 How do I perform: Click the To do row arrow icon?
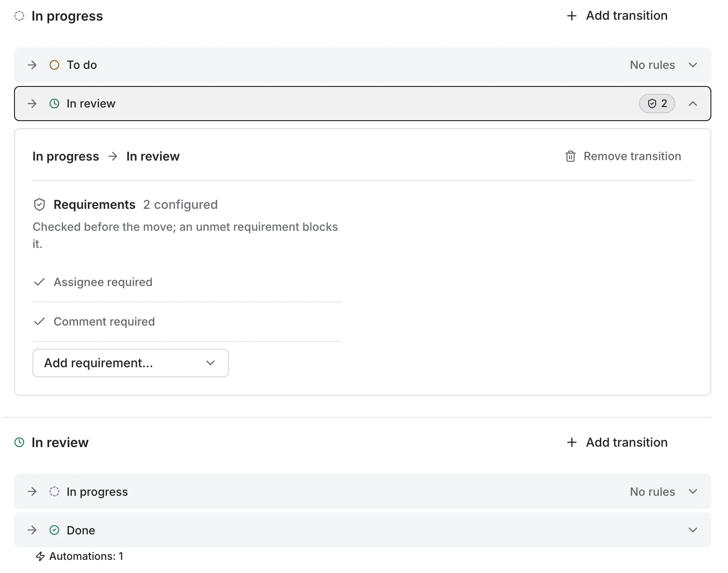pyautogui.click(x=32, y=65)
